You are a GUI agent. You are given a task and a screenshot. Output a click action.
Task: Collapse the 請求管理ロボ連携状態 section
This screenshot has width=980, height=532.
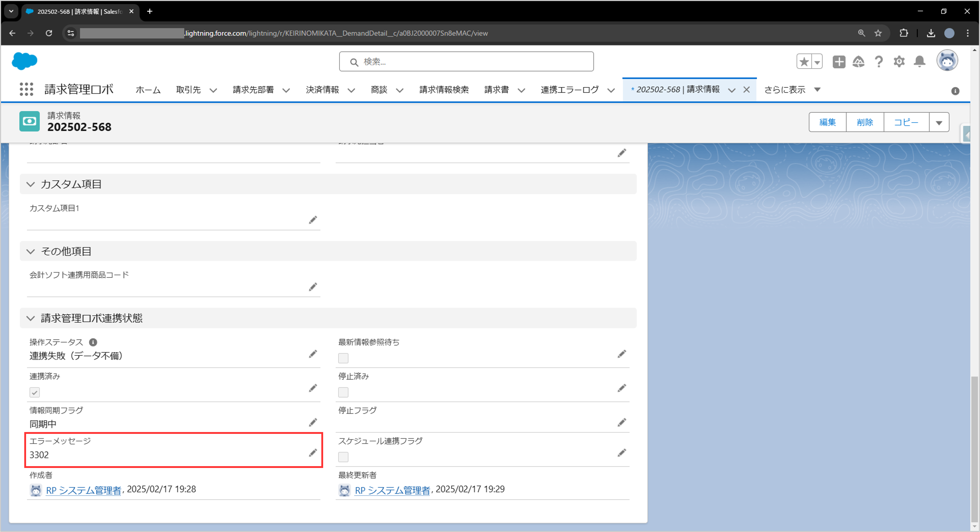(31, 318)
